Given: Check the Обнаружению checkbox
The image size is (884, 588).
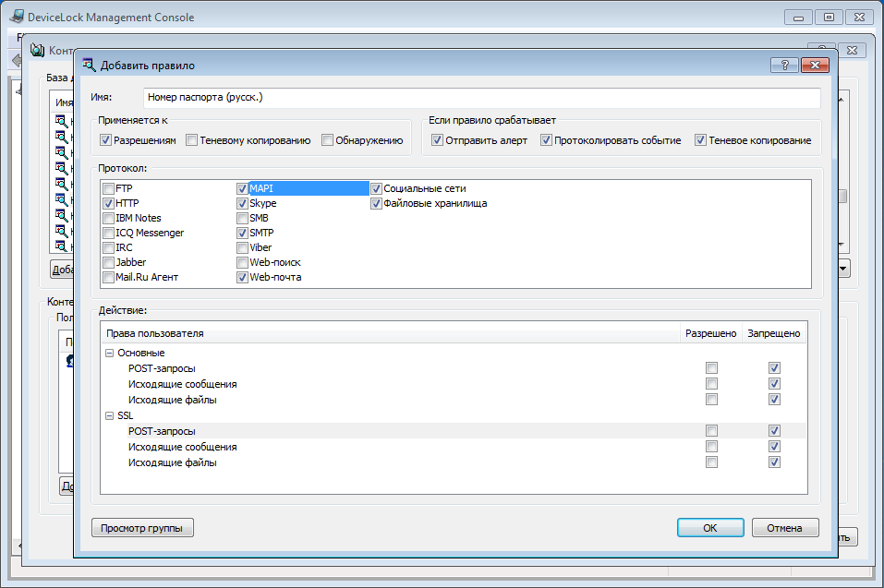Looking at the screenshot, I should click(x=328, y=140).
